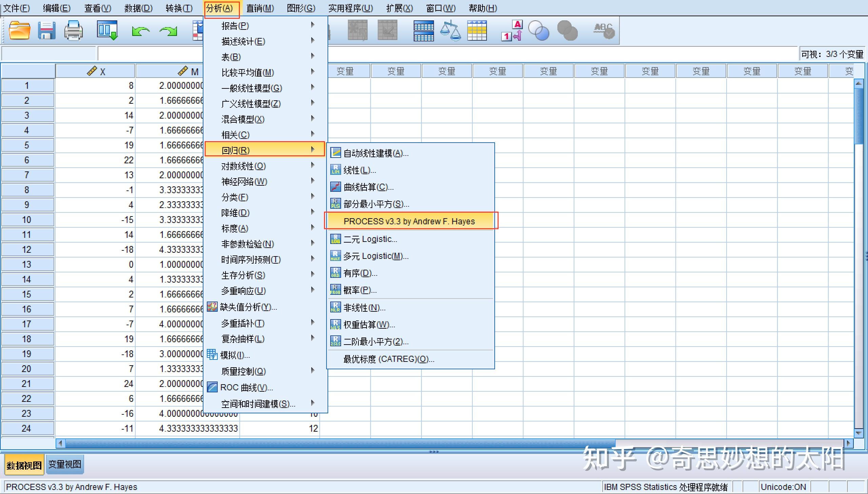Save the current dataset
This screenshot has width=868, height=494.
tap(47, 30)
